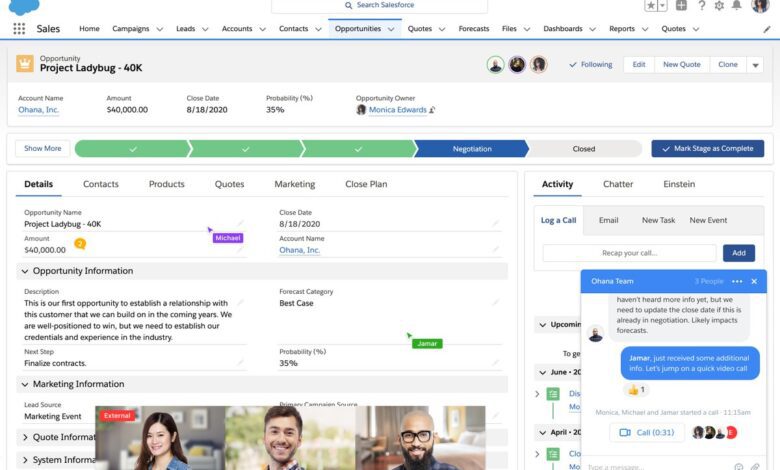Viewport: 780px width, 470px height.
Task: Edit the Forecast Category pencil icon
Action: pyautogui.click(x=495, y=302)
